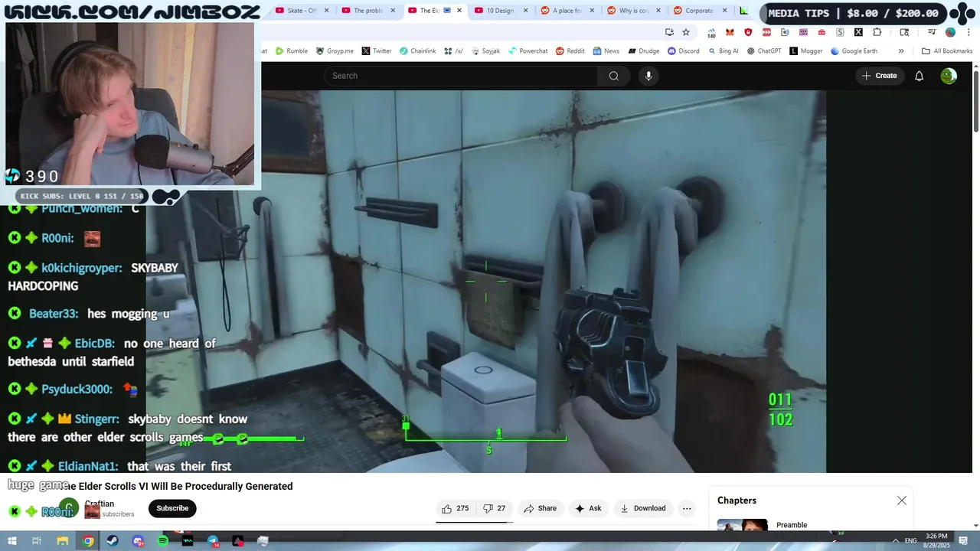
Task: Open the Rumble bookmark
Action: [x=292, y=51]
